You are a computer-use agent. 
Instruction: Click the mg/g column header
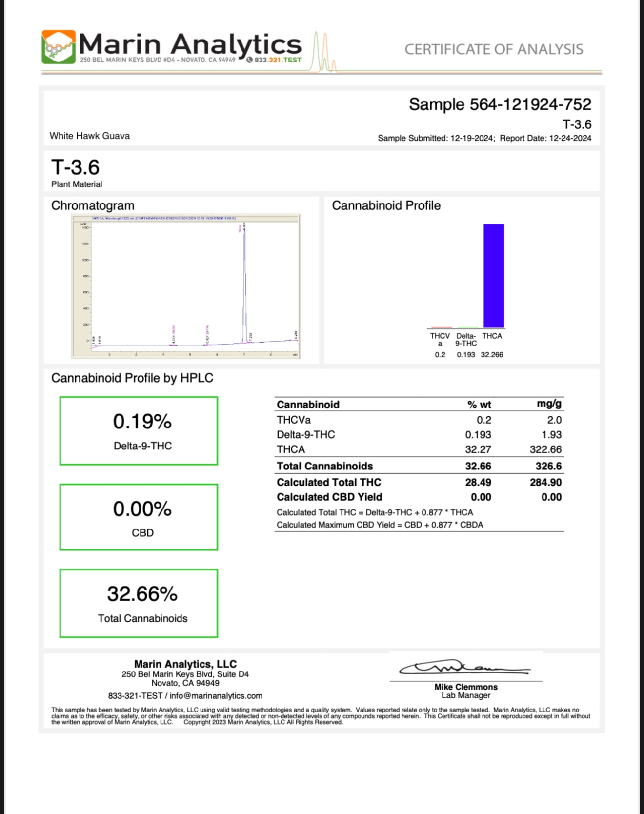tap(549, 404)
